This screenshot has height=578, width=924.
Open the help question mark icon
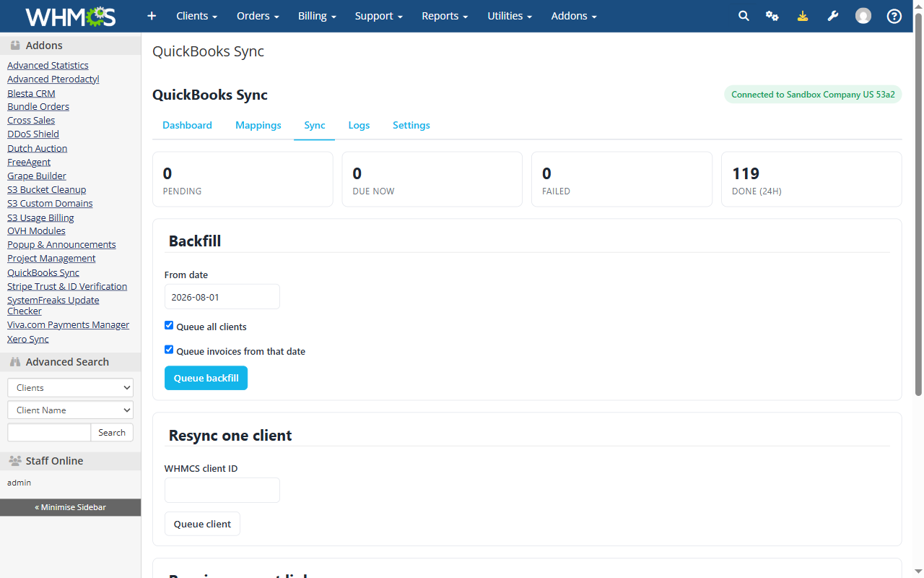point(894,16)
